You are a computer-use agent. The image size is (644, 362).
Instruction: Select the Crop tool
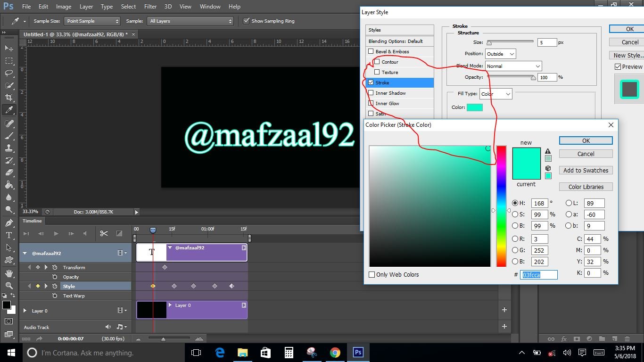point(9,98)
